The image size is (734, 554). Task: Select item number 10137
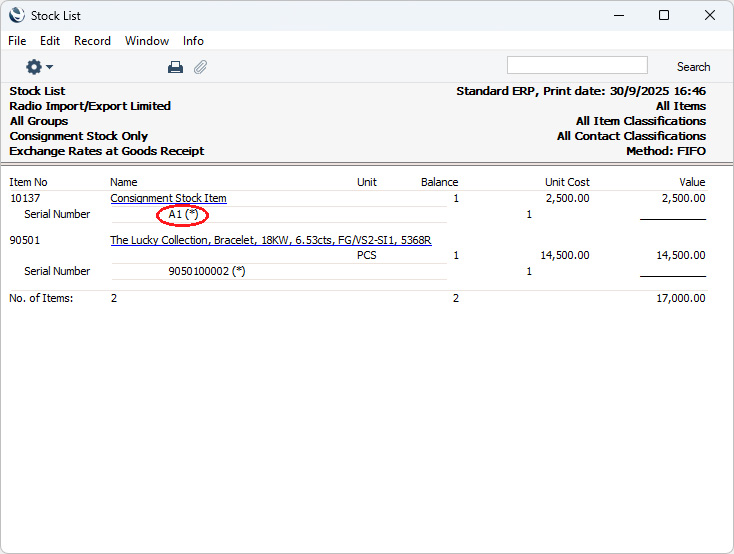point(25,198)
